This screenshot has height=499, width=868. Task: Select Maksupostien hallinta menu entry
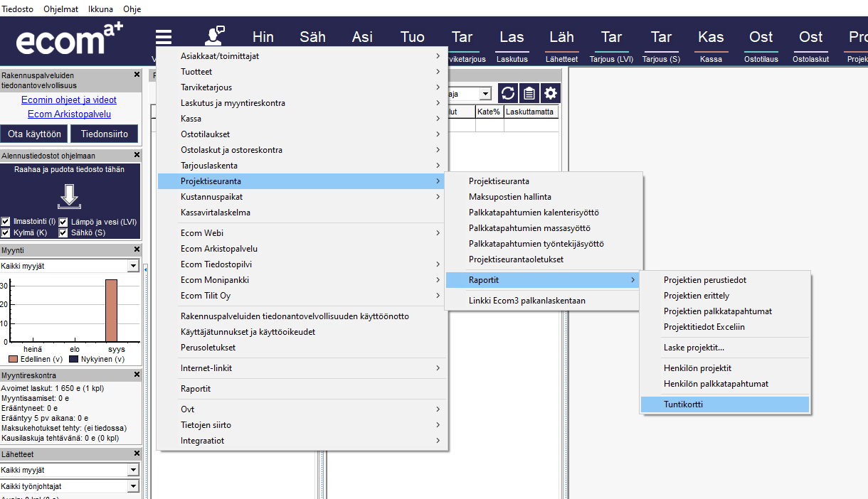pyautogui.click(x=544, y=197)
